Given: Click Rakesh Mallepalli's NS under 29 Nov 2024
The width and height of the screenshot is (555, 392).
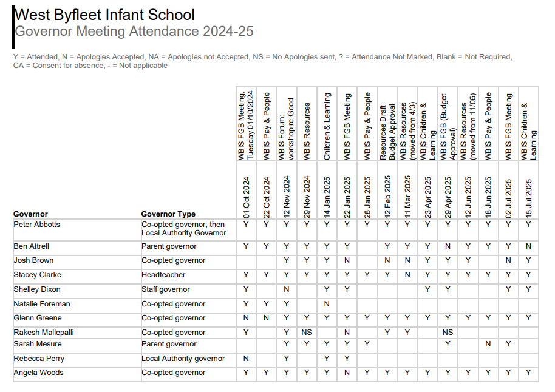Looking at the screenshot, I should coord(307,333).
